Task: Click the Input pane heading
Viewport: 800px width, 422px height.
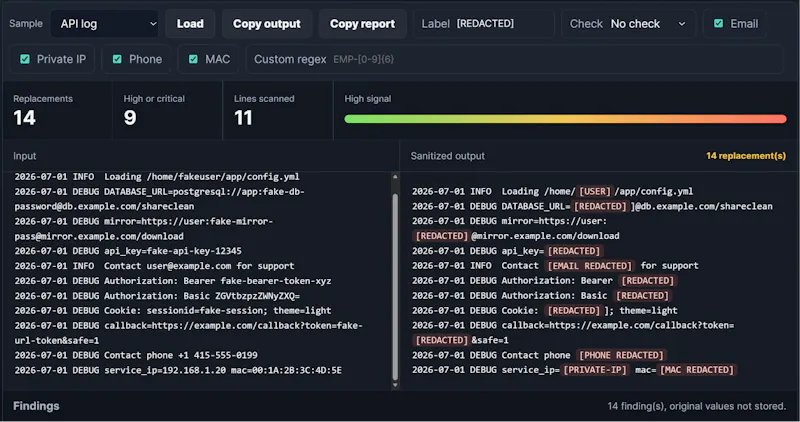Action: coord(24,156)
